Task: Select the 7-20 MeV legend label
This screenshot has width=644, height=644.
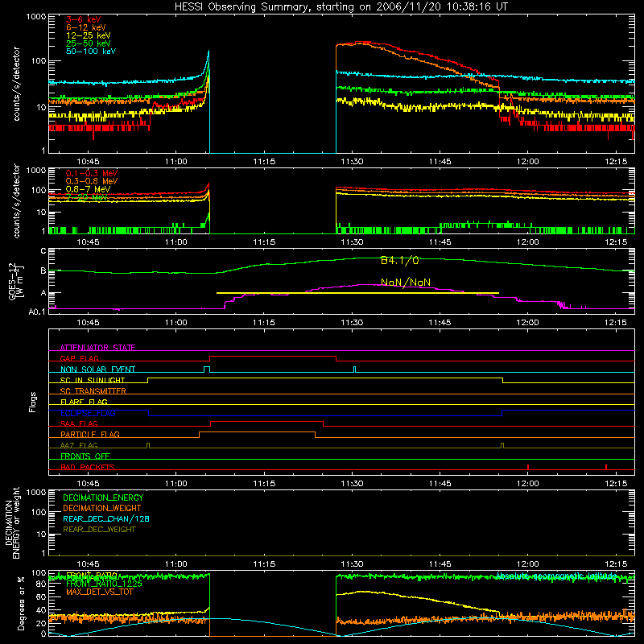Action: (x=87, y=197)
